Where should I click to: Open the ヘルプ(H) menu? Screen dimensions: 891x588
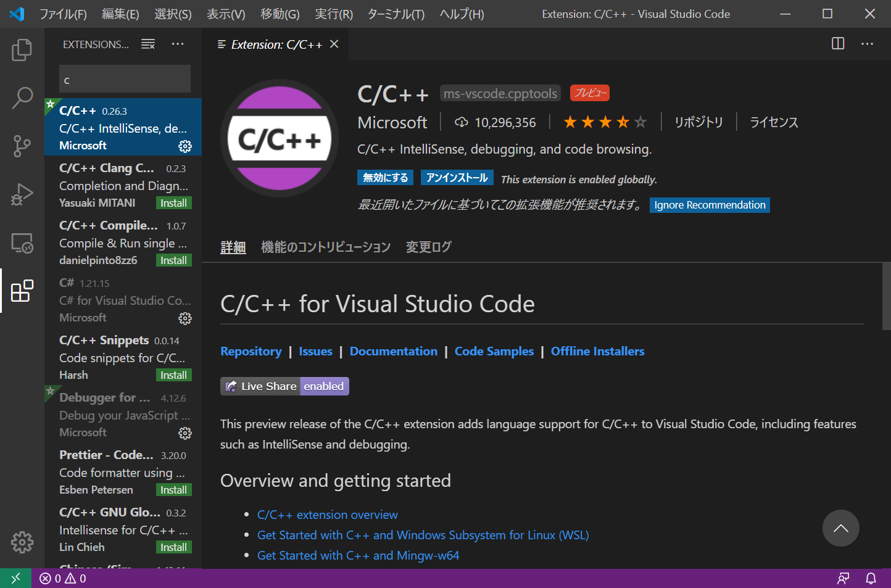[x=462, y=14]
